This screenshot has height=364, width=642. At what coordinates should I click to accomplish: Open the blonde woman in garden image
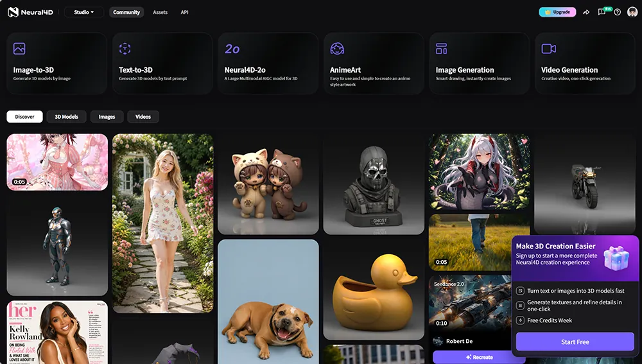(x=163, y=223)
